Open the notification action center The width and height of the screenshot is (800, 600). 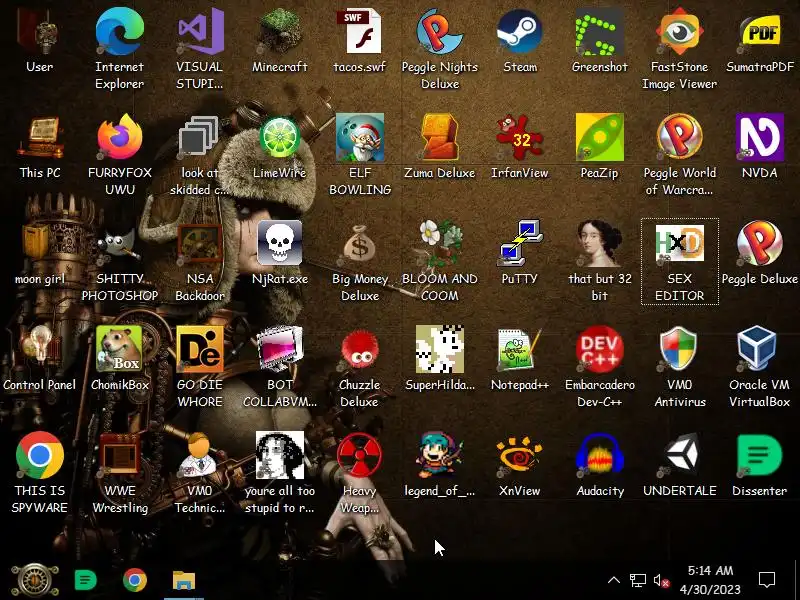click(x=767, y=580)
